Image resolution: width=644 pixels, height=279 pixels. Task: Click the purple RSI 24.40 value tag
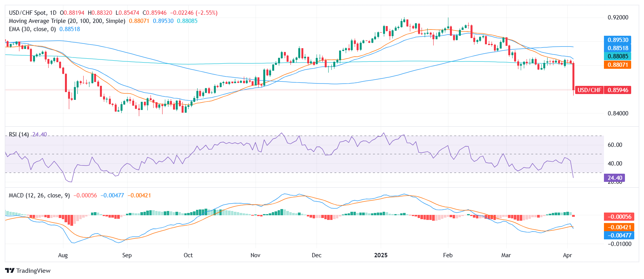[x=614, y=178]
